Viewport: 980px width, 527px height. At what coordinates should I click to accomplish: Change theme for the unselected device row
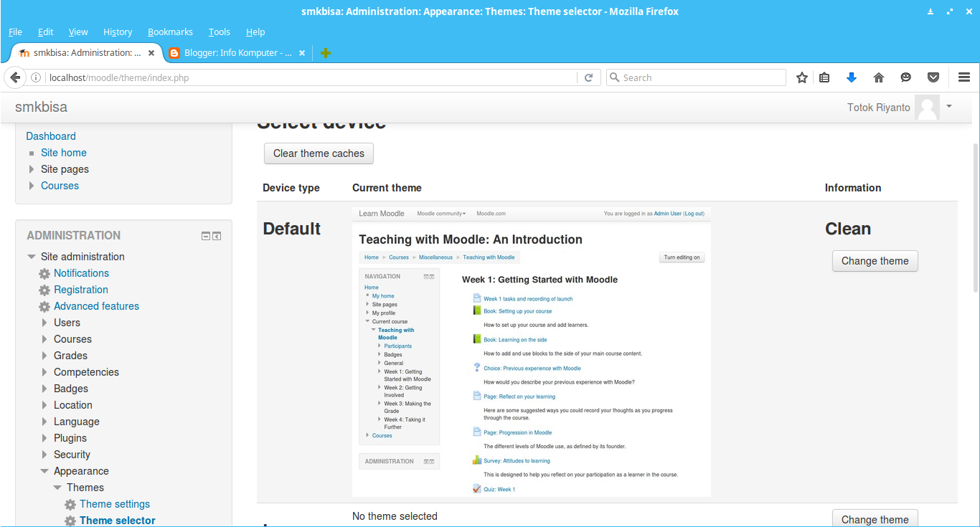[x=875, y=519]
